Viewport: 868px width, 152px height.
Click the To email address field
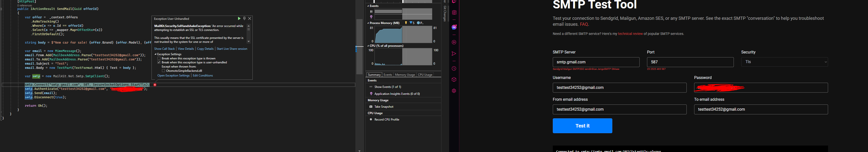tap(761, 109)
